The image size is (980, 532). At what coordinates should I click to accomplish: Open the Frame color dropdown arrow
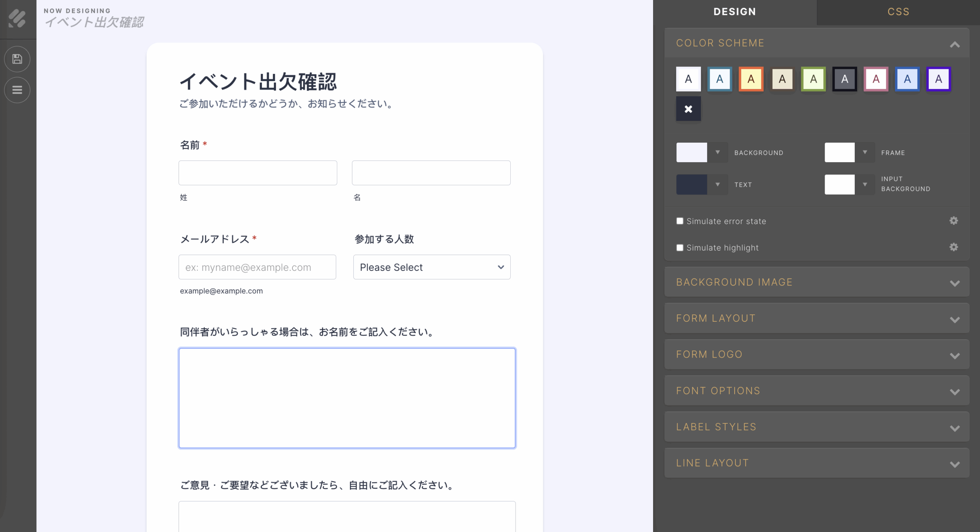pos(864,153)
